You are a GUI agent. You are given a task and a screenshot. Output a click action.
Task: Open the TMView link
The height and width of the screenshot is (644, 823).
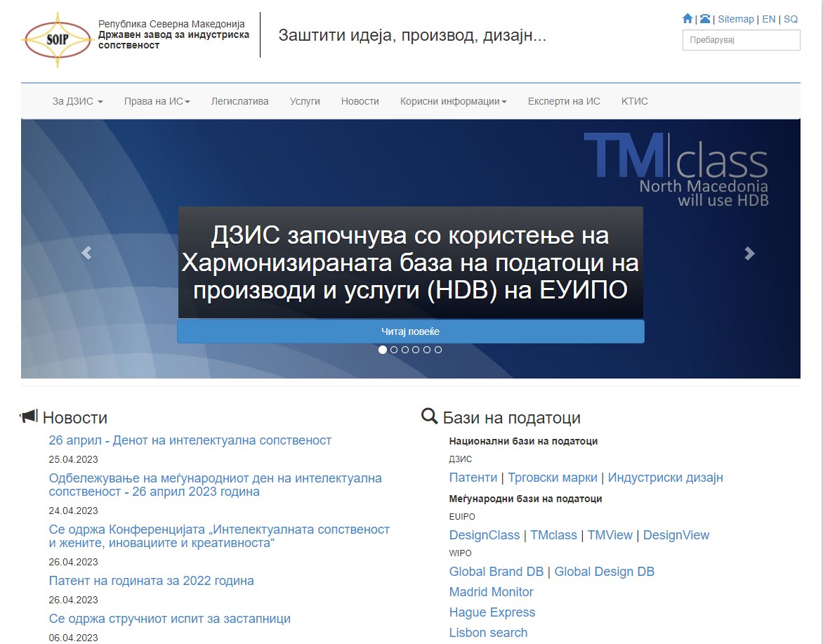tap(610, 535)
